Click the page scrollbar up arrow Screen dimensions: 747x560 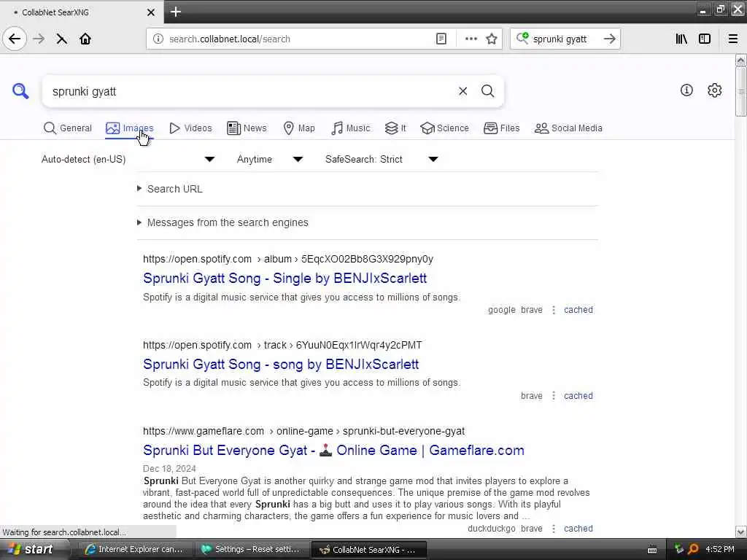point(740,61)
